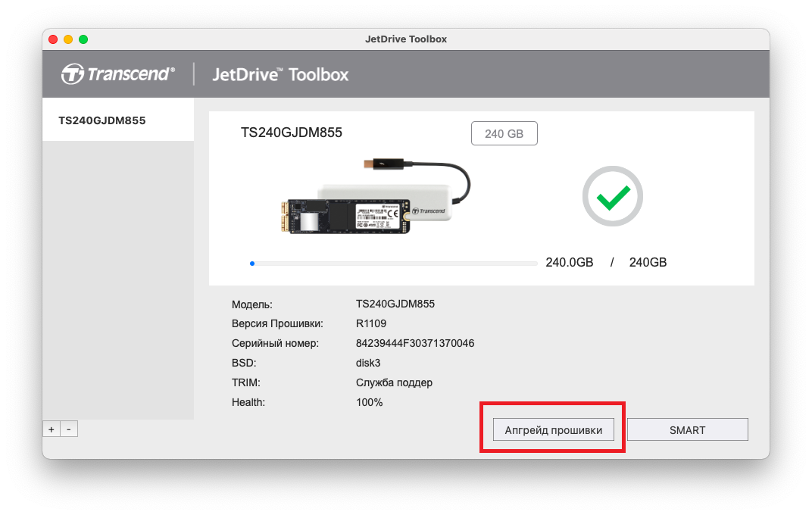
Task: Remove drive with the minus button
Action: click(x=69, y=429)
